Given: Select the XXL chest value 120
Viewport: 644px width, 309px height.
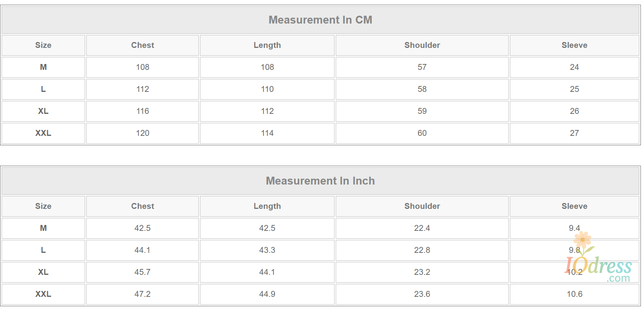Looking at the screenshot, I should click(x=142, y=133).
